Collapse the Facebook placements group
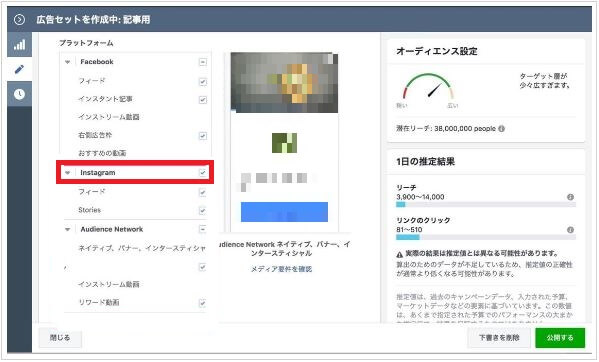The width and height of the screenshot is (599, 362). [x=68, y=62]
